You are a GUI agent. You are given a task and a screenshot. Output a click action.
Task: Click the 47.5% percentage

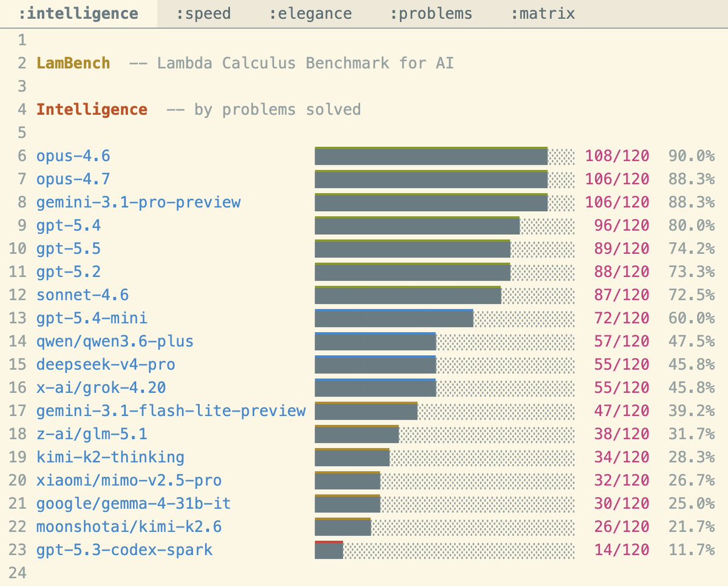tap(692, 341)
